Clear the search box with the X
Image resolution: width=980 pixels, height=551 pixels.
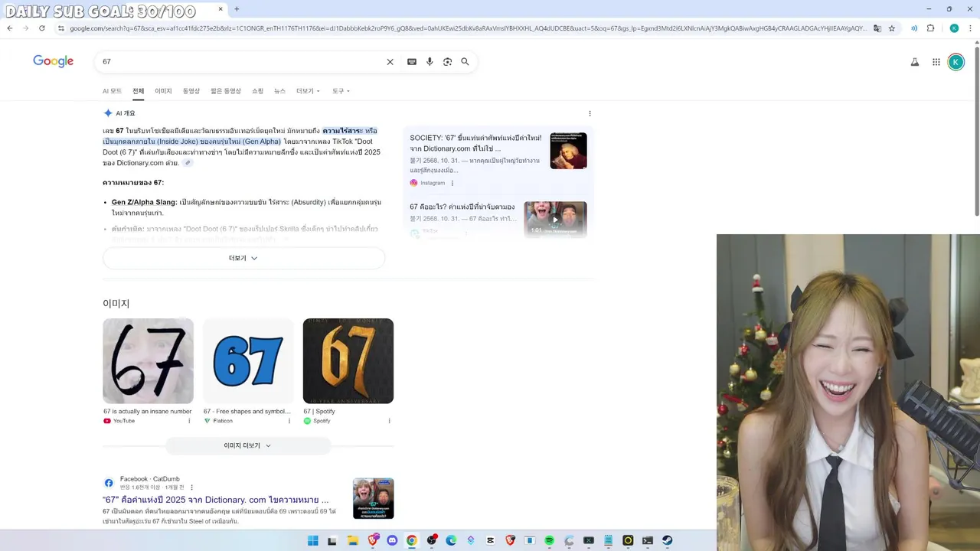(x=390, y=62)
